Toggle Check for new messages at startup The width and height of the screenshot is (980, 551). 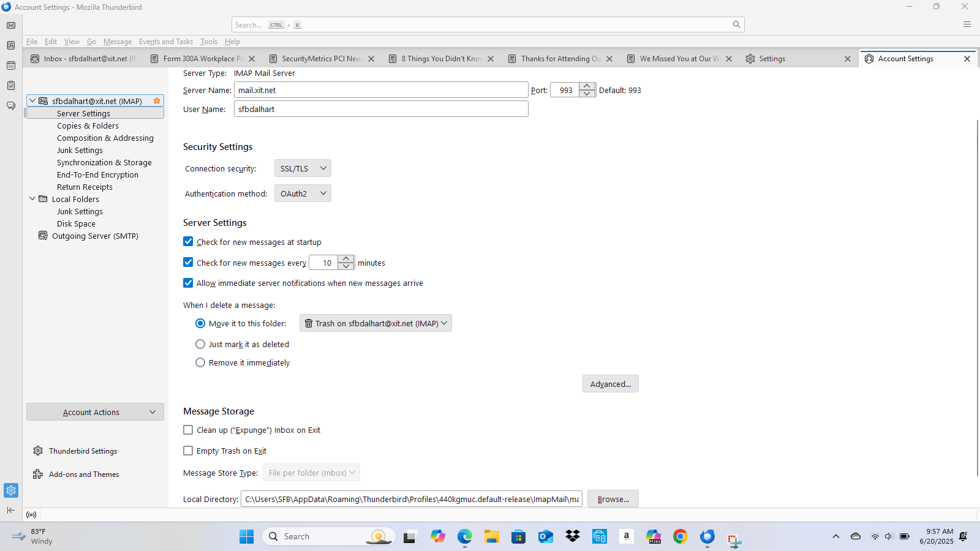[x=188, y=242]
